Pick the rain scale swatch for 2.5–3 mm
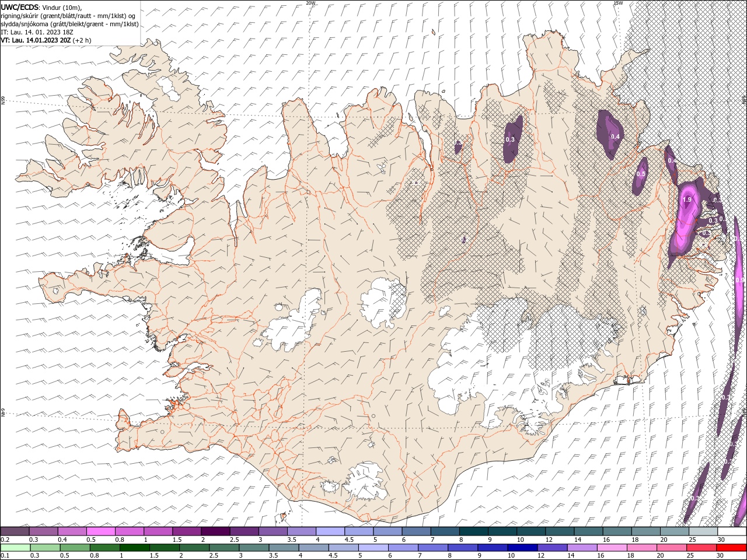Image resolution: width=747 pixels, height=560 pixels. pos(224,548)
